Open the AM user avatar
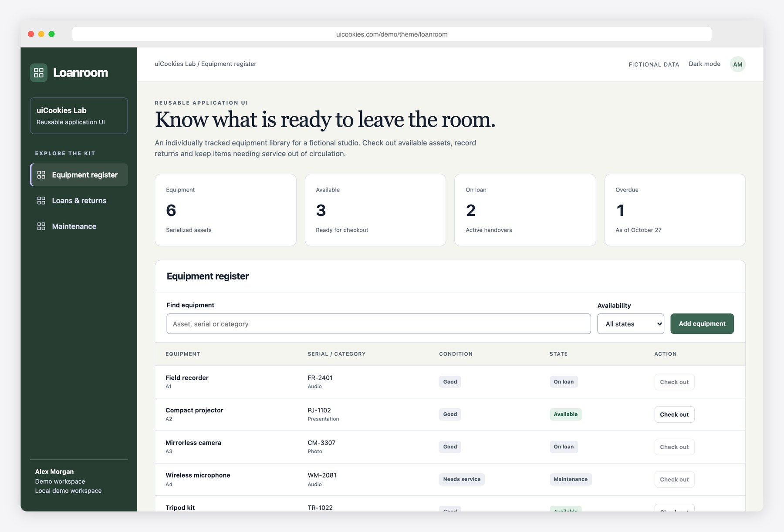 tap(737, 64)
